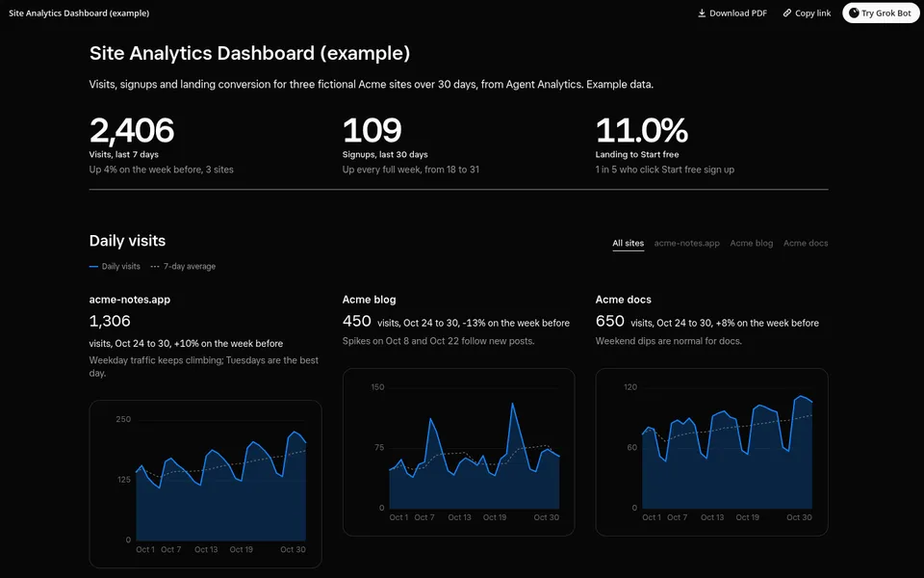Click the 1,306 visits value
Screen dimensions: 924x578
click(110, 321)
